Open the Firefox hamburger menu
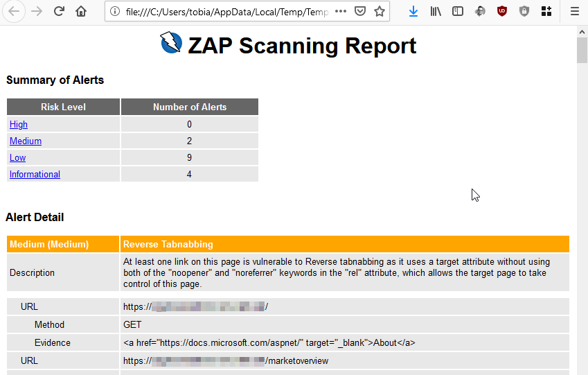588x375 pixels. pyautogui.click(x=574, y=11)
